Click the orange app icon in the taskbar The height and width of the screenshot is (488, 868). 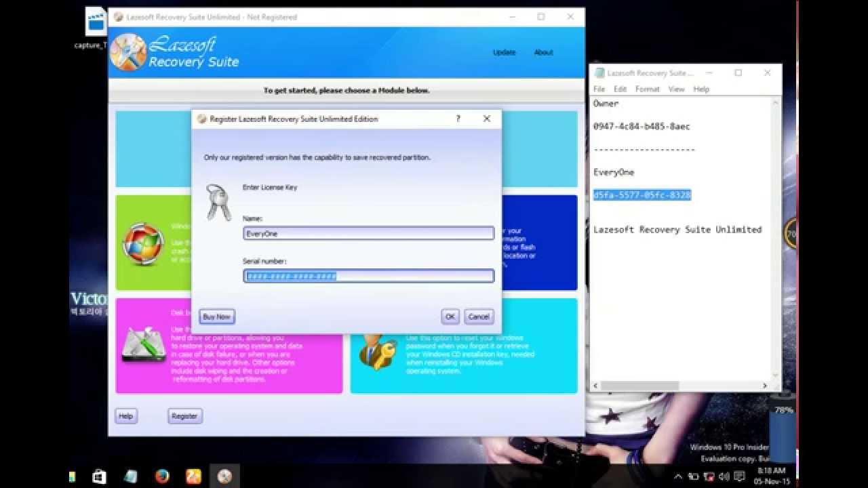[193, 476]
